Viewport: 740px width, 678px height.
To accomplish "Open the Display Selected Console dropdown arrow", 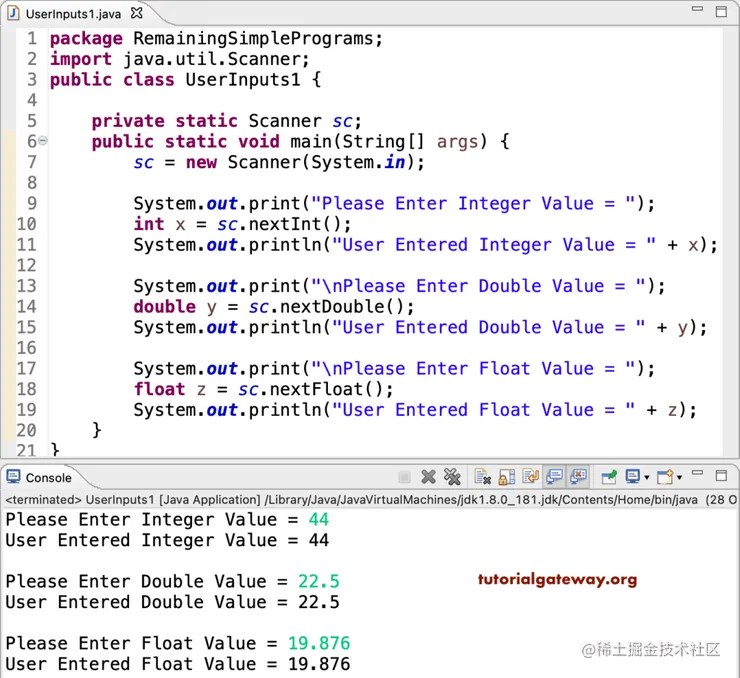I will tap(647, 477).
